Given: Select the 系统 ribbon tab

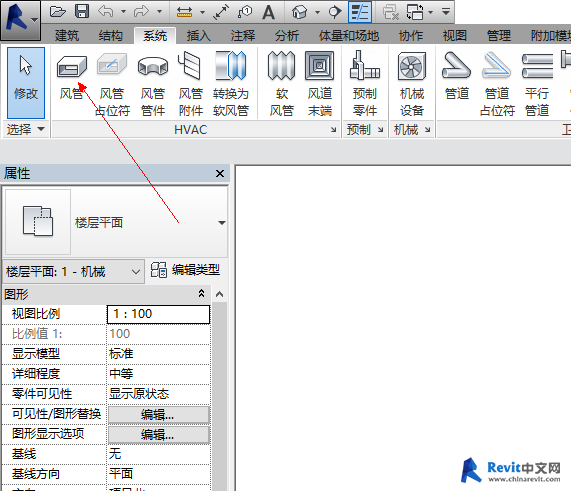Looking at the screenshot, I should pyautogui.click(x=155, y=36).
